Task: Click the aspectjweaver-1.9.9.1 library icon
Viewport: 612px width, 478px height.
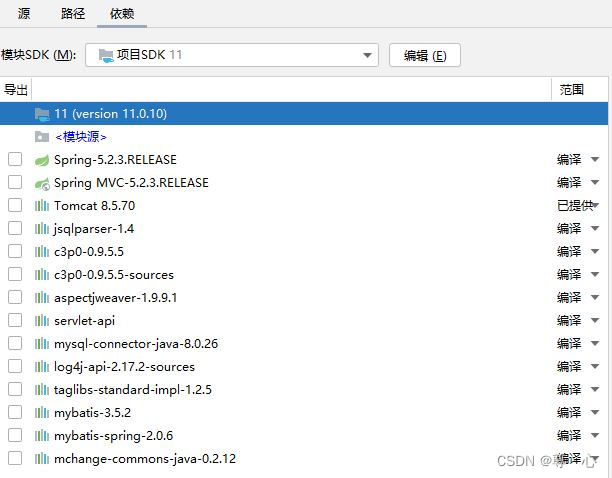Action: coord(42,298)
